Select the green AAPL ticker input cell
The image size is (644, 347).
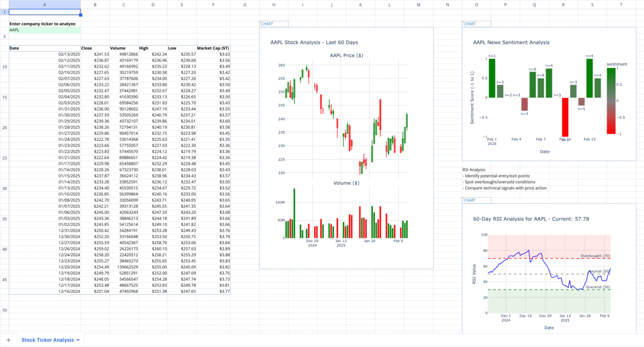coord(44,30)
